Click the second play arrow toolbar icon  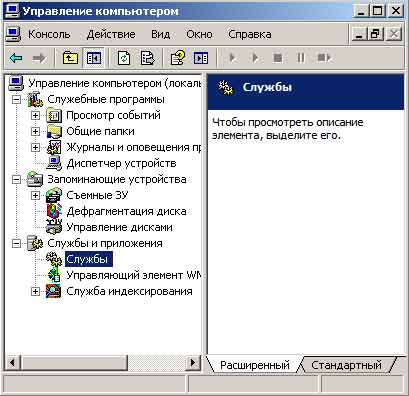pyautogui.click(x=255, y=58)
